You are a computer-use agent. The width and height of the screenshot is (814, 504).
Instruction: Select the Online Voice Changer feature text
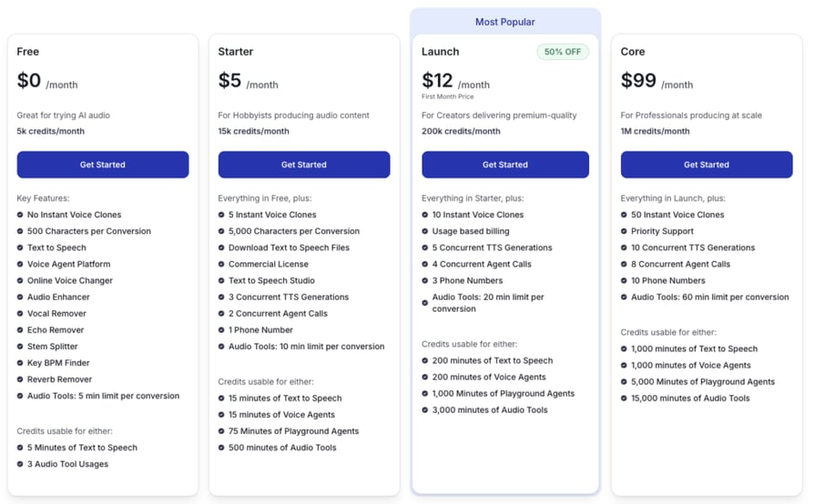[69, 280]
